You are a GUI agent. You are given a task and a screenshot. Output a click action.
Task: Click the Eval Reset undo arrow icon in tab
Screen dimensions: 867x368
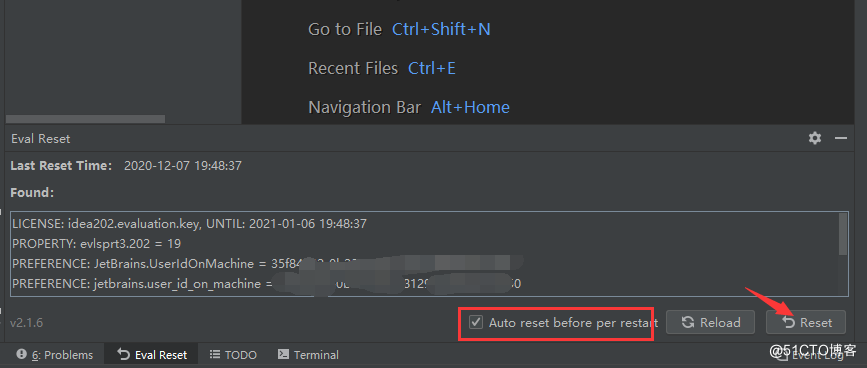tap(124, 354)
